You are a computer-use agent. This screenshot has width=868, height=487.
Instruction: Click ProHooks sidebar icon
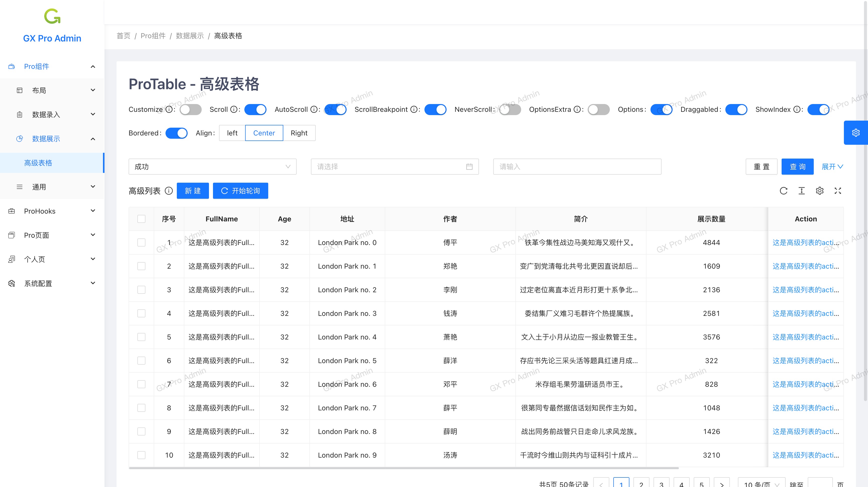12,211
